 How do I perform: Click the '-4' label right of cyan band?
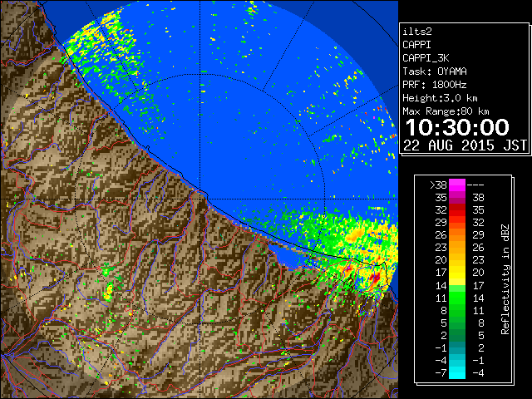[478, 373]
